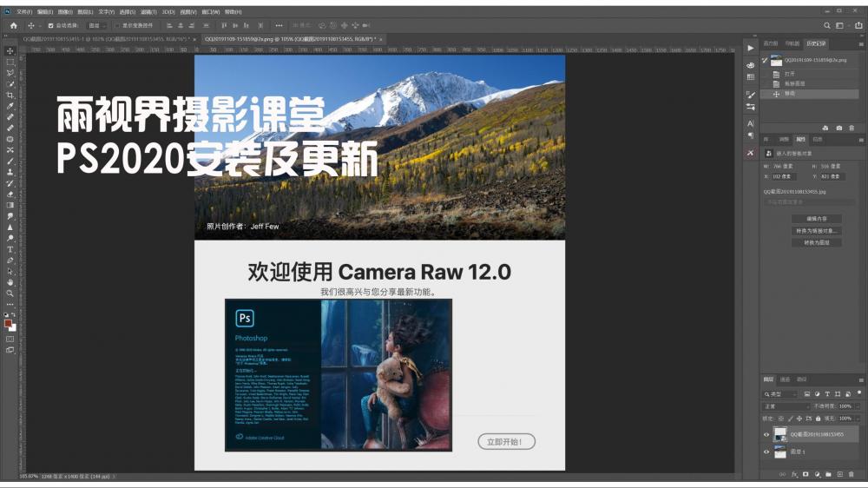
Task: Select the Lasso tool
Action: [x=10, y=73]
